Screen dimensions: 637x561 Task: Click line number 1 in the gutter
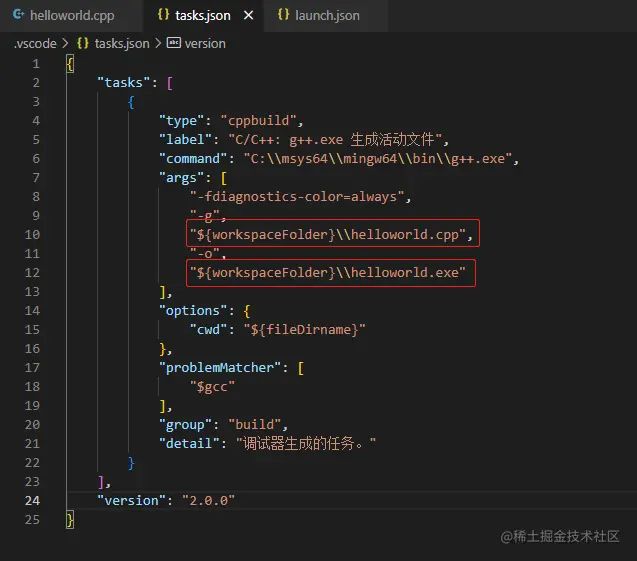[36, 64]
